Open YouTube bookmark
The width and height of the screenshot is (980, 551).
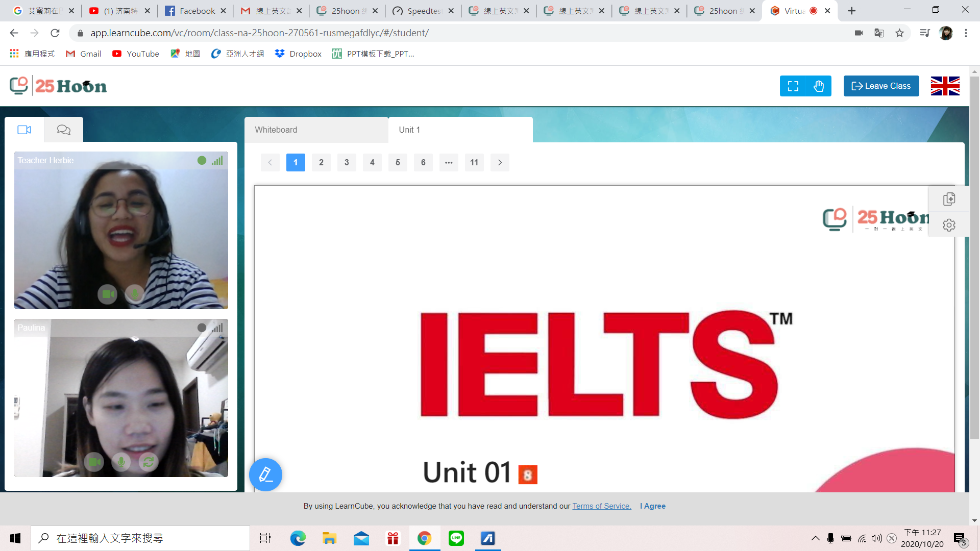[135, 54]
